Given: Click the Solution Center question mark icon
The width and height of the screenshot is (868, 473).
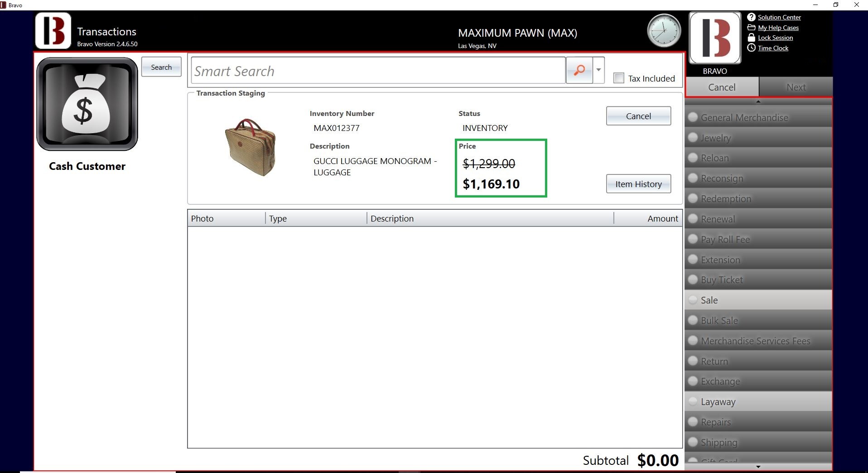Looking at the screenshot, I should [x=751, y=17].
